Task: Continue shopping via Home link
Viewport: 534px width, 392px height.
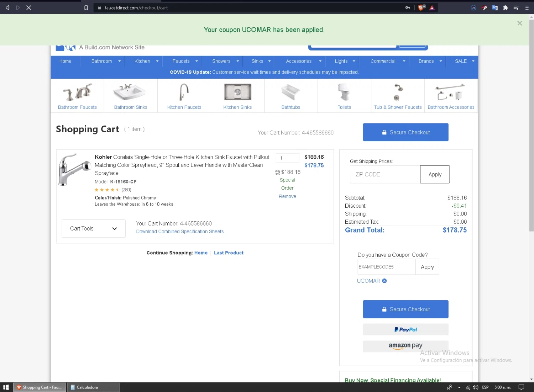Action: pyautogui.click(x=201, y=253)
